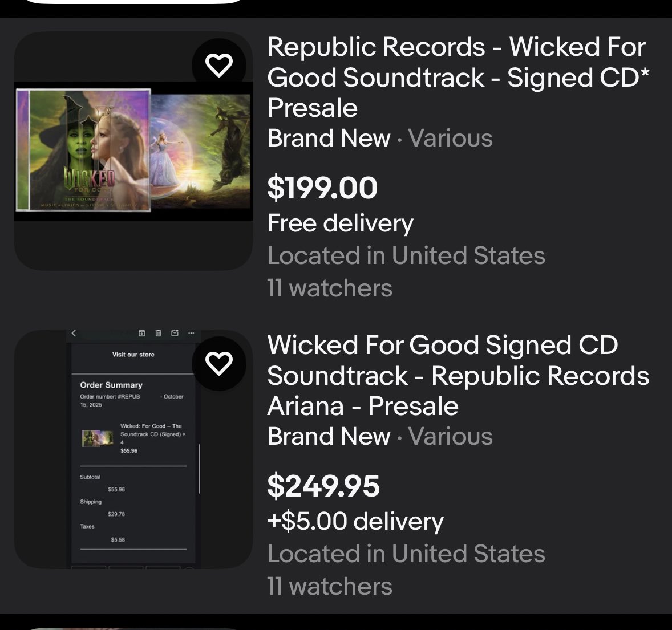Image resolution: width=672 pixels, height=630 pixels.
Task: Tap the $199.00 price
Action: tap(322, 188)
